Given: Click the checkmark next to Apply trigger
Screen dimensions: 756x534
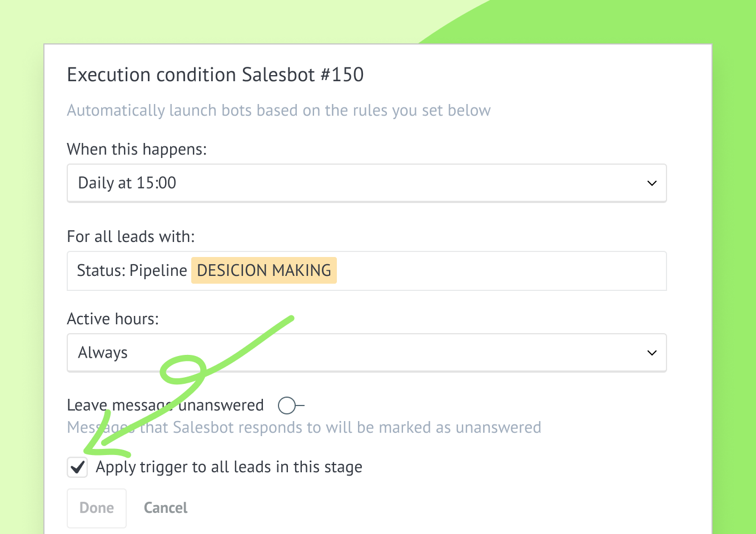Looking at the screenshot, I should (77, 467).
